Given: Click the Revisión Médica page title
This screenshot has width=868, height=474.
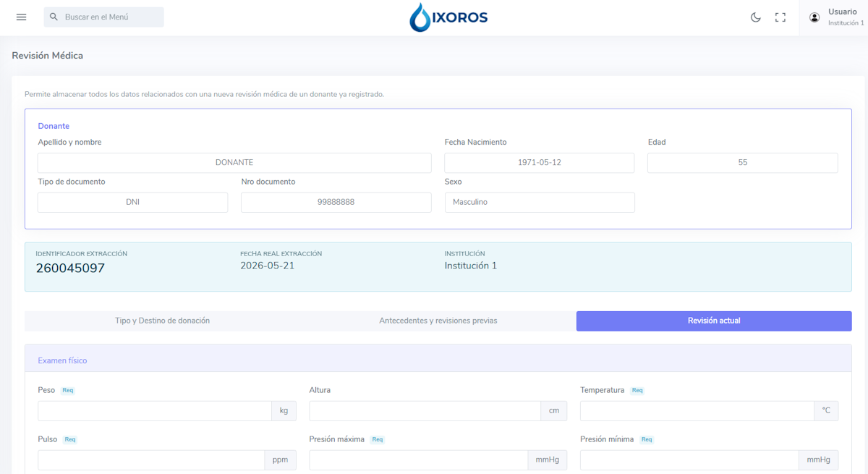Looking at the screenshot, I should point(48,56).
